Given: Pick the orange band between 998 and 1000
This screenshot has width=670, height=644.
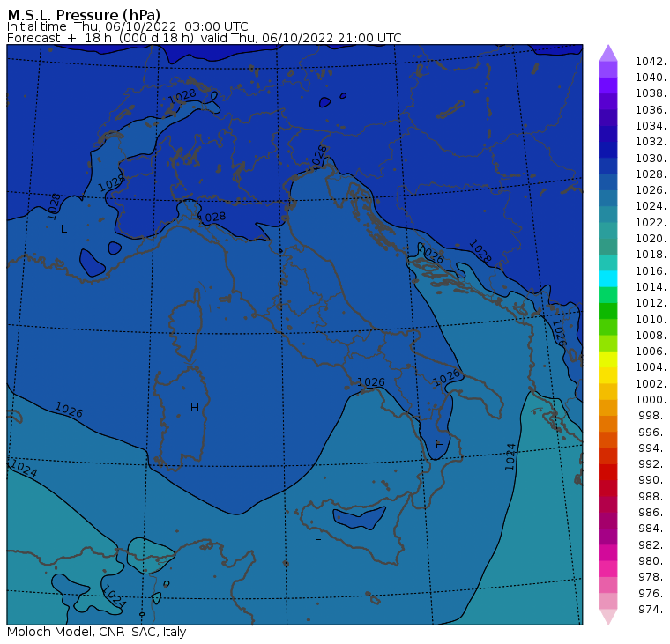Looking at the screenshot, I should [608, 407].
